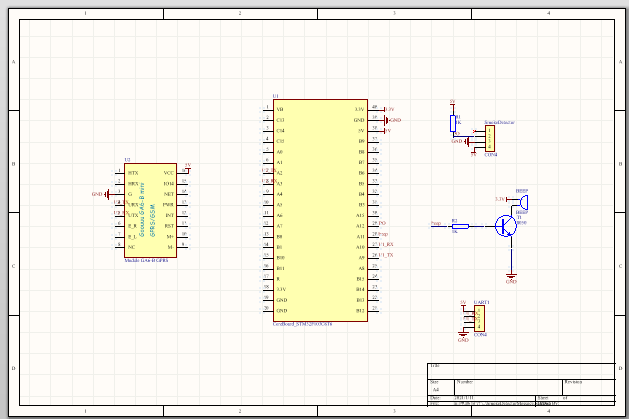Click the SmokeDetector designator text
This screenshot has width=629, height=419.
[x=499, y=122]
